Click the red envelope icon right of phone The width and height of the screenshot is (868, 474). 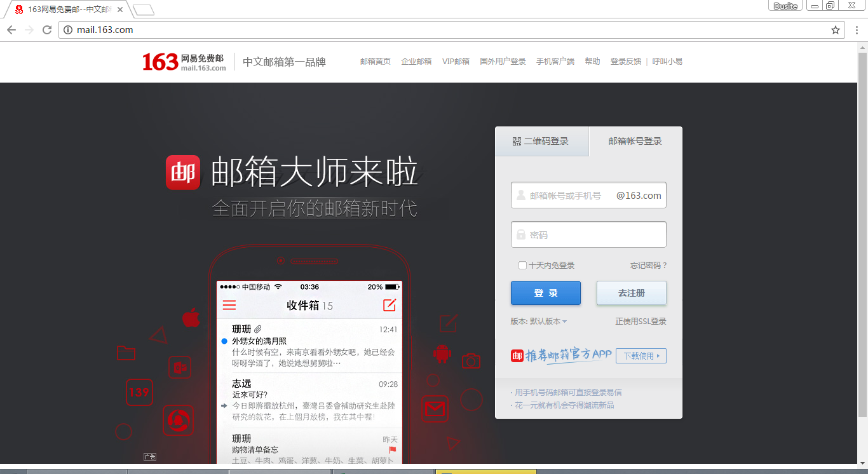[435, 409]
